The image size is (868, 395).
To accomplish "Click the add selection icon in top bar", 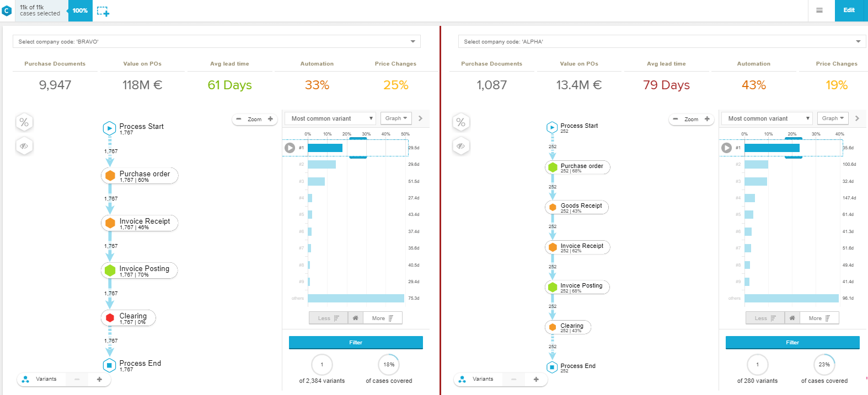I will [x=103, y=11].
